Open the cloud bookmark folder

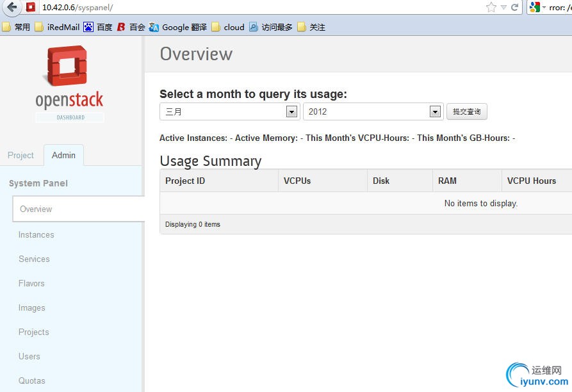coord(228,27)
